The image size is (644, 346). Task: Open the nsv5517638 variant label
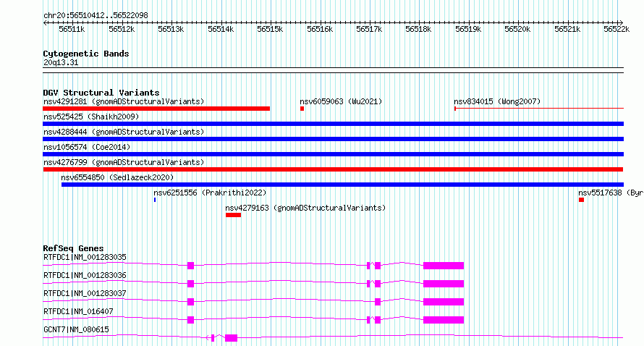(x=611, y=193)
